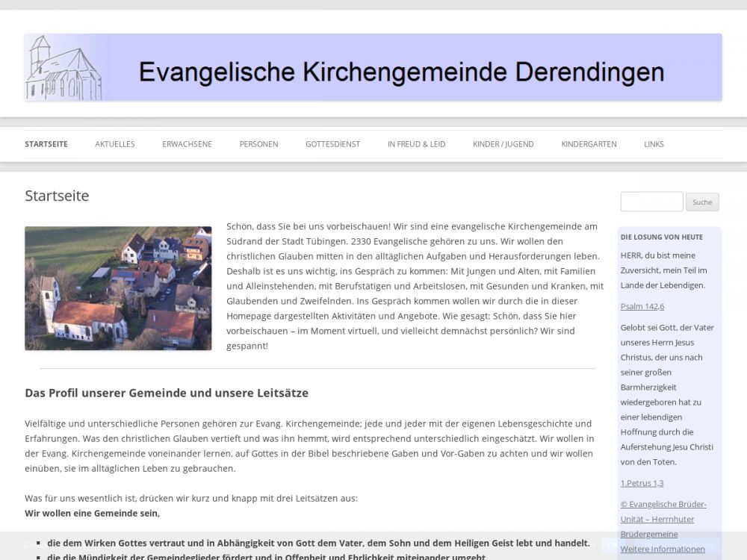Click the Startseite page heading

(57, 196)
